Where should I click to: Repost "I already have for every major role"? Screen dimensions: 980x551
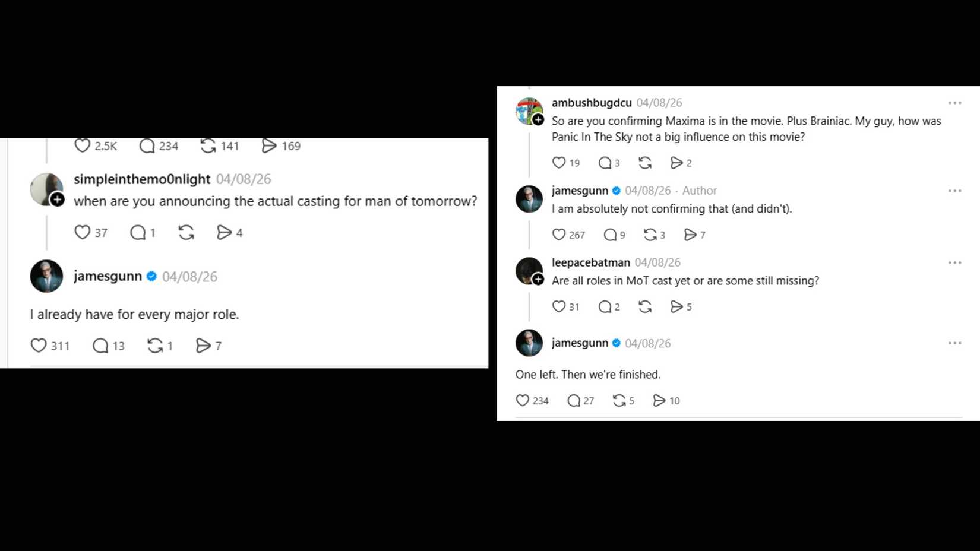155,345
